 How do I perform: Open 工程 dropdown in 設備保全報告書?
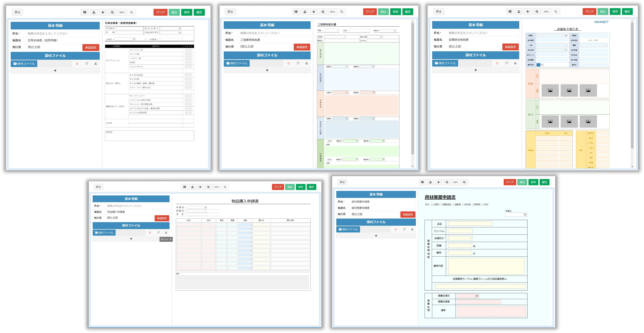pyautogui.click(x=552, y=45)
